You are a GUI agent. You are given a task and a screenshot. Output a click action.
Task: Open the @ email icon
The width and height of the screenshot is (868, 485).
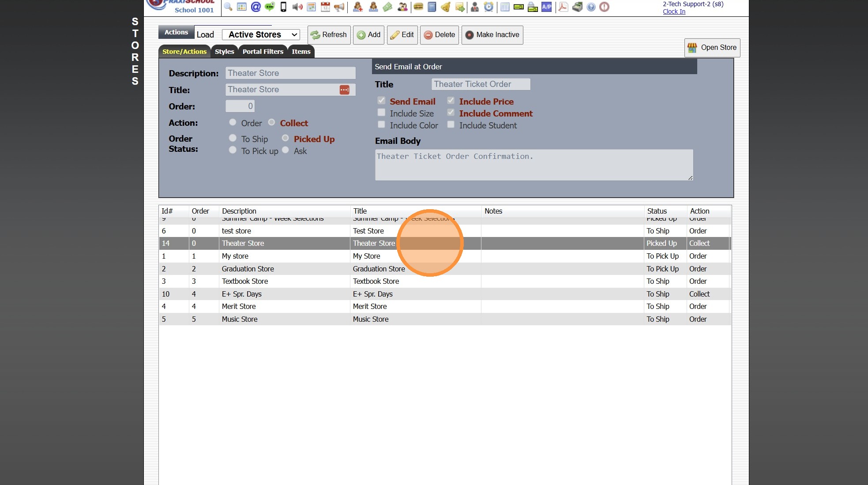(x=256, y=7)
